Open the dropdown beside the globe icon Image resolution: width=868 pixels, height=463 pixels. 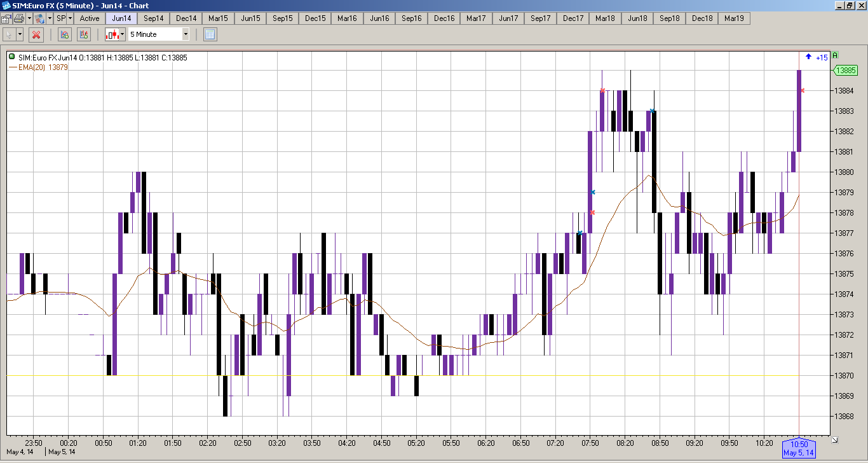click(x=50, y=18)
